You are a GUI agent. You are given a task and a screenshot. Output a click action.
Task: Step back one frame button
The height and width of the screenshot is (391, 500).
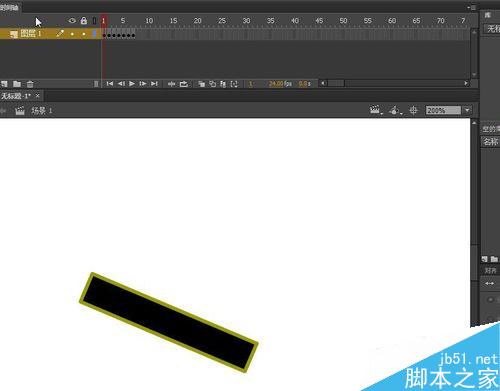(x=121, y=84)
